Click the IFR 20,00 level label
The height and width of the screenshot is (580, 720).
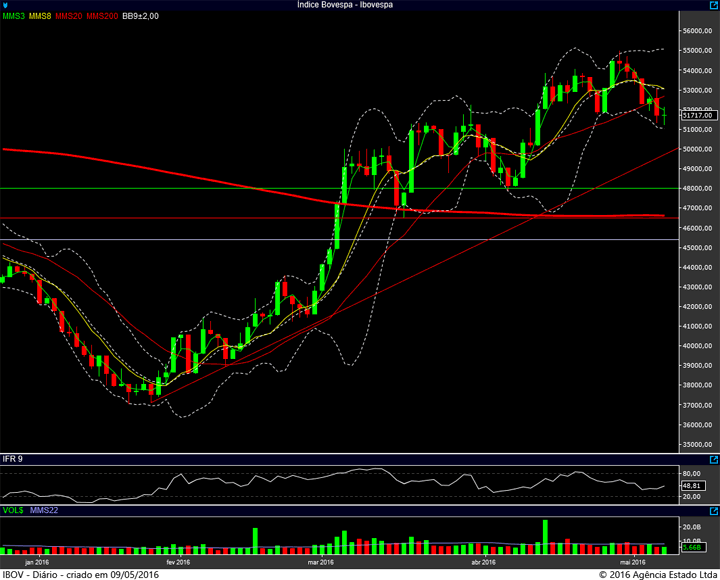(x=692, y=496)
